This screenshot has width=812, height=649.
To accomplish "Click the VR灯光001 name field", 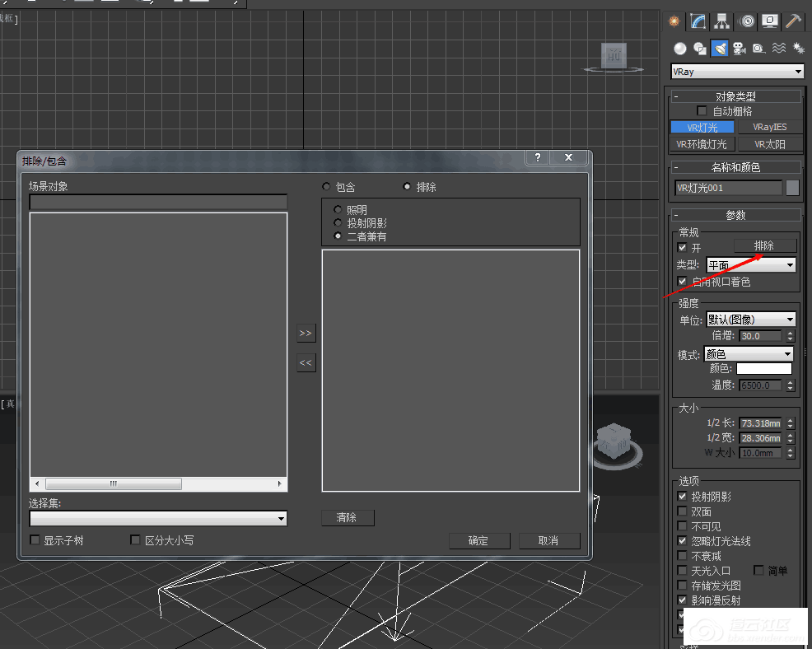I will 729,188.
